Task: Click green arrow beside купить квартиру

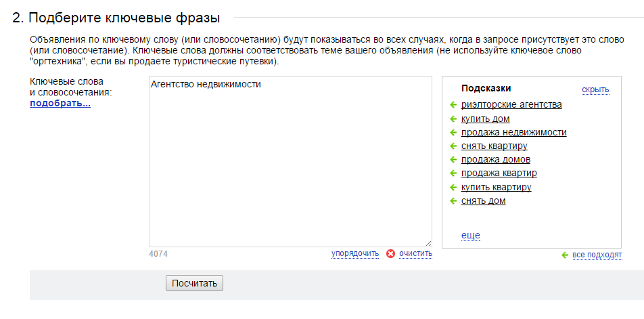Action: tap(453, 188)
